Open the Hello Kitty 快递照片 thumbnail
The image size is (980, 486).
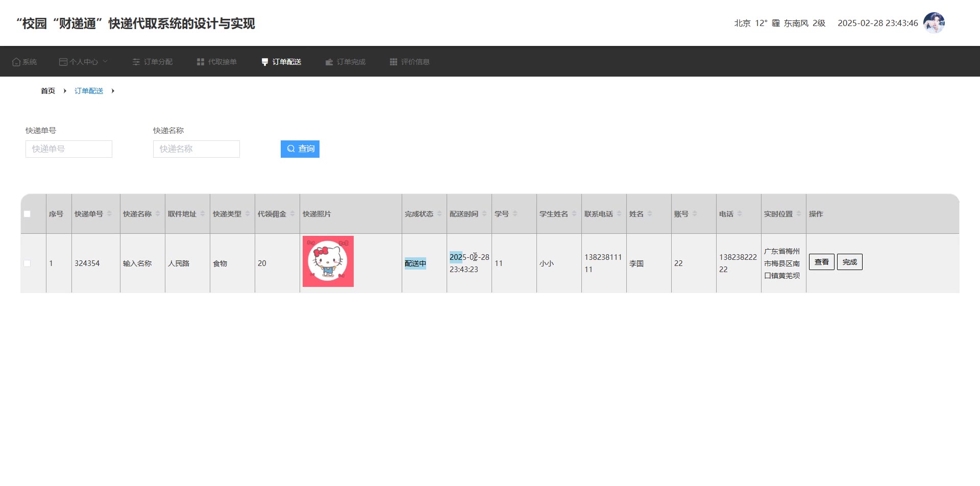point(328,261)
